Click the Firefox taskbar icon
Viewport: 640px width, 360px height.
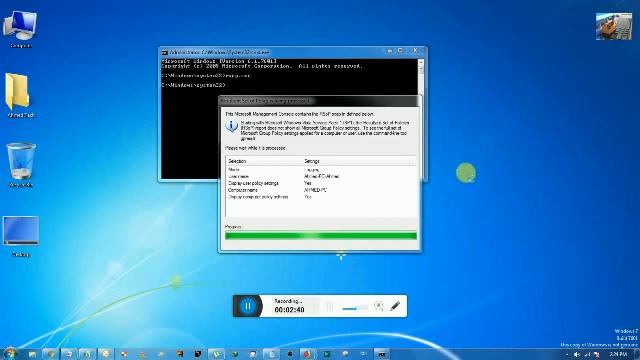click(x=307, y=354)
